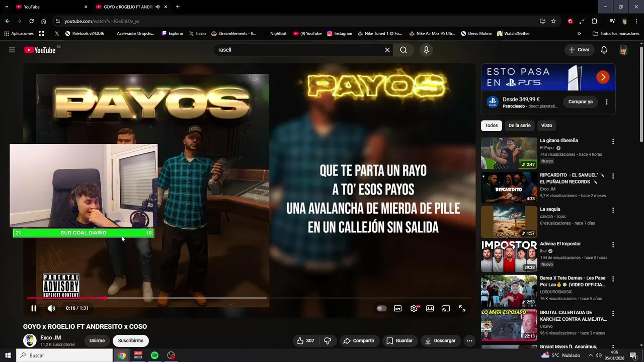Screen dimensions: 644x362
Task: Play the 'Adivina El Impostor' thumbnail
Action: point(509,256)
